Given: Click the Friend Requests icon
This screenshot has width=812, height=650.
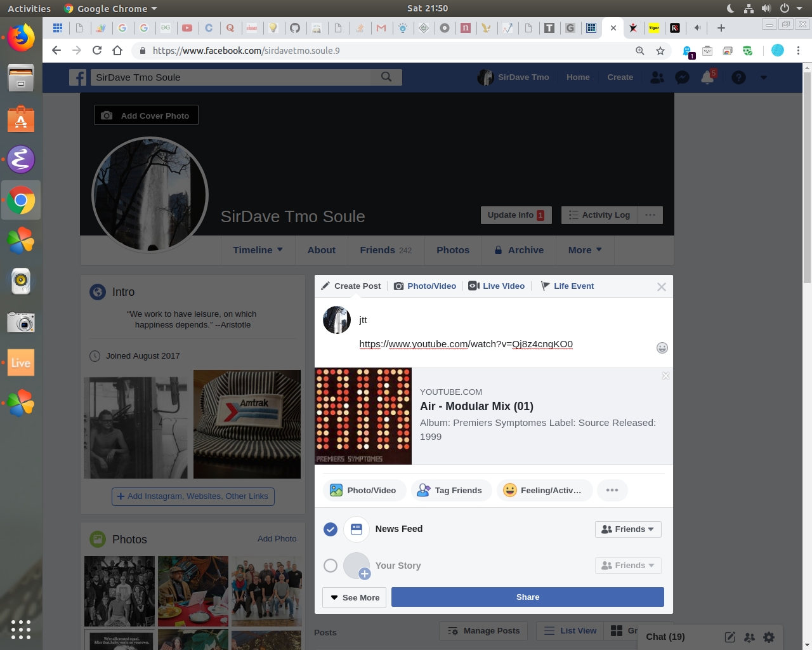Looking at the screenshot, I should point(657,77).
